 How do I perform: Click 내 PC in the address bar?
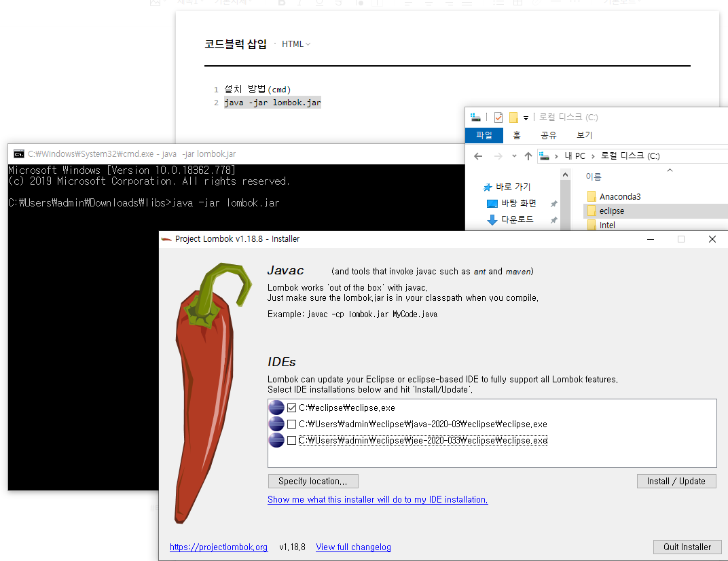(575, 156)
